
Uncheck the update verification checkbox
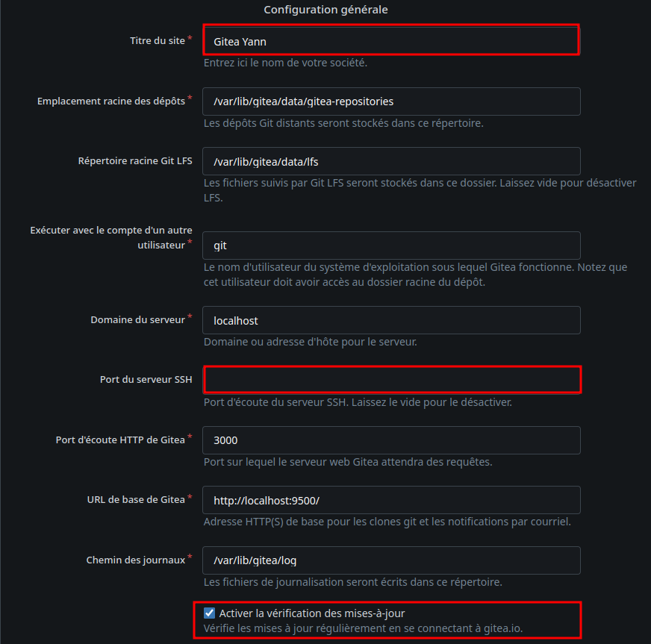210,613
